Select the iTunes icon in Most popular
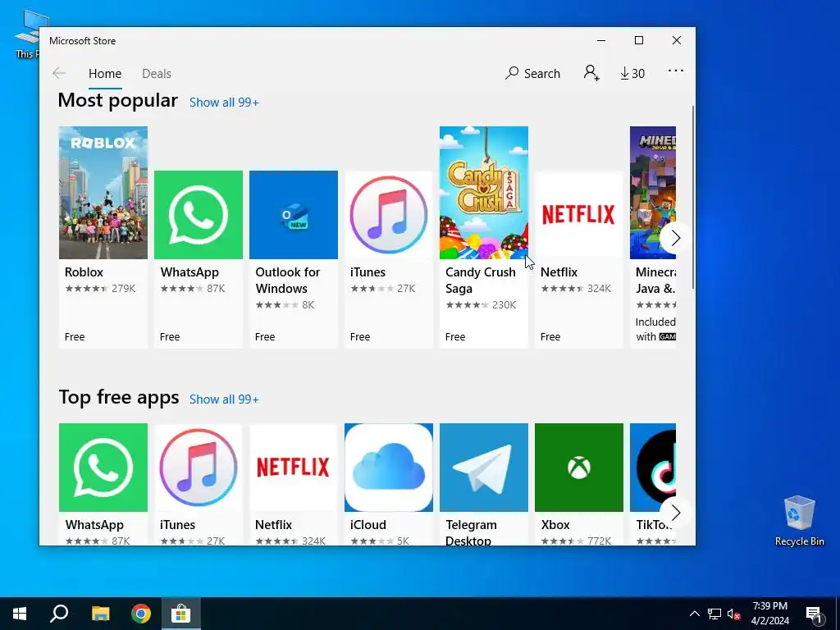Viewport: 840px width, 630px height. (x=388, y=215)
